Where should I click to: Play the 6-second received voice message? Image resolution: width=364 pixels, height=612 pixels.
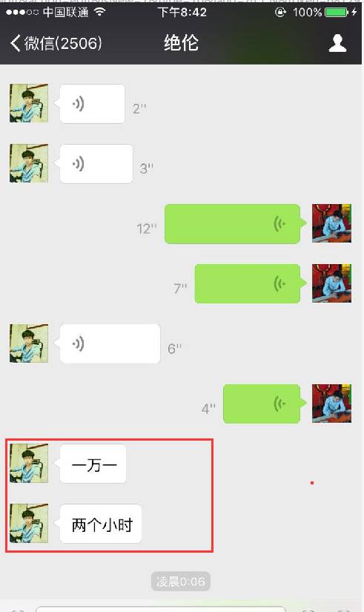coord(110,343)
